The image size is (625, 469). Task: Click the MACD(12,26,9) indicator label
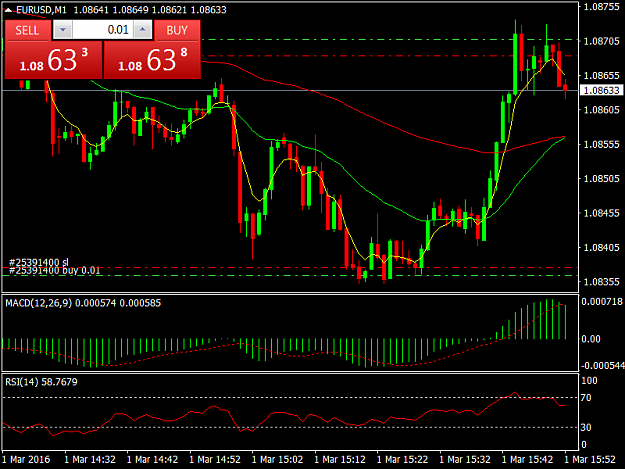(83, 303)
